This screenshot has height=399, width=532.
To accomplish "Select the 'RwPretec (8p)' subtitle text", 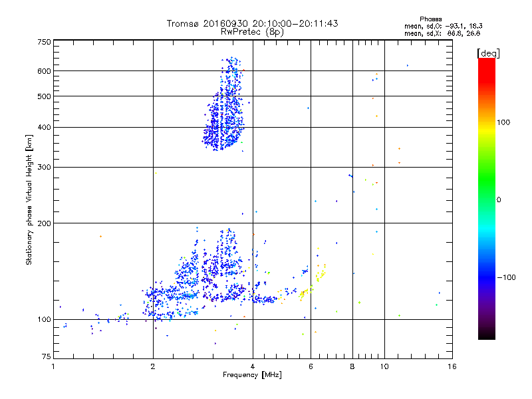I will pos(252,32).
